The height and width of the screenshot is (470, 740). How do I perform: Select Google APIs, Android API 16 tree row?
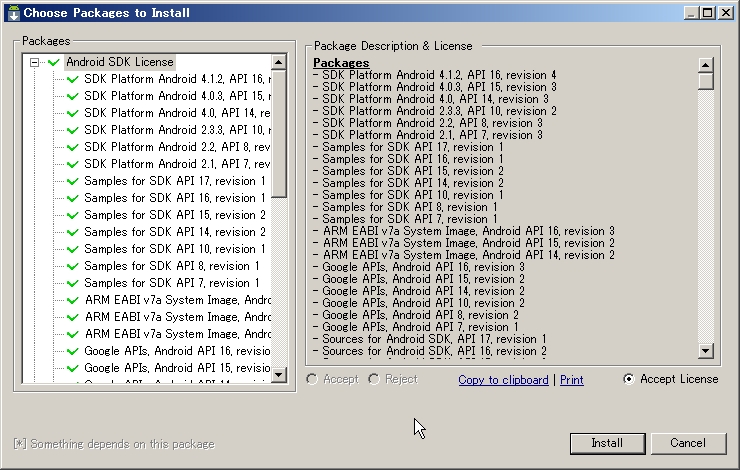[177, 351]
